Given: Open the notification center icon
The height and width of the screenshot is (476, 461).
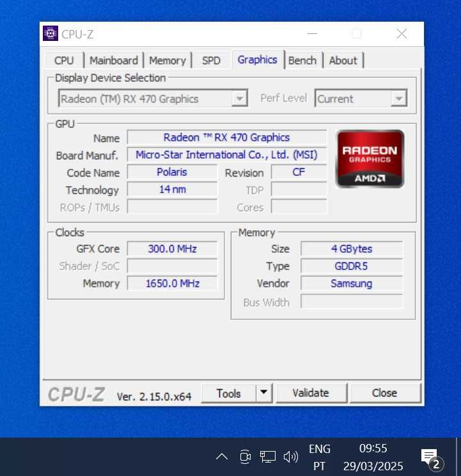Looking at the screenshot, I should coord(432,458).
